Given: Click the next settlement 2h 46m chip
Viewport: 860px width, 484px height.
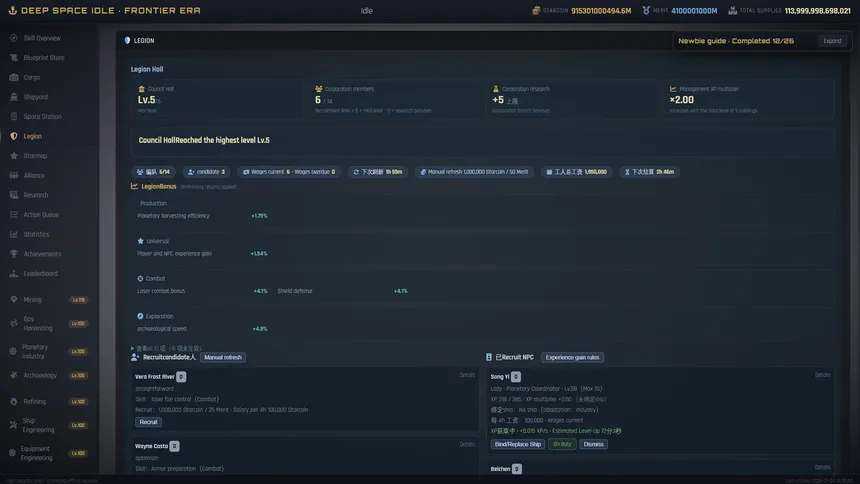Looking at the screenshot, I should (x=649, y=172).
